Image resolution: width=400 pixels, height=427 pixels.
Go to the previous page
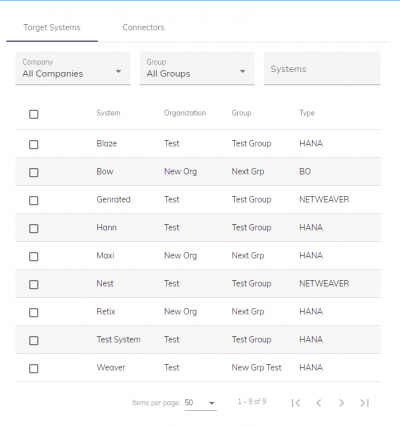[x=319, y=403]
